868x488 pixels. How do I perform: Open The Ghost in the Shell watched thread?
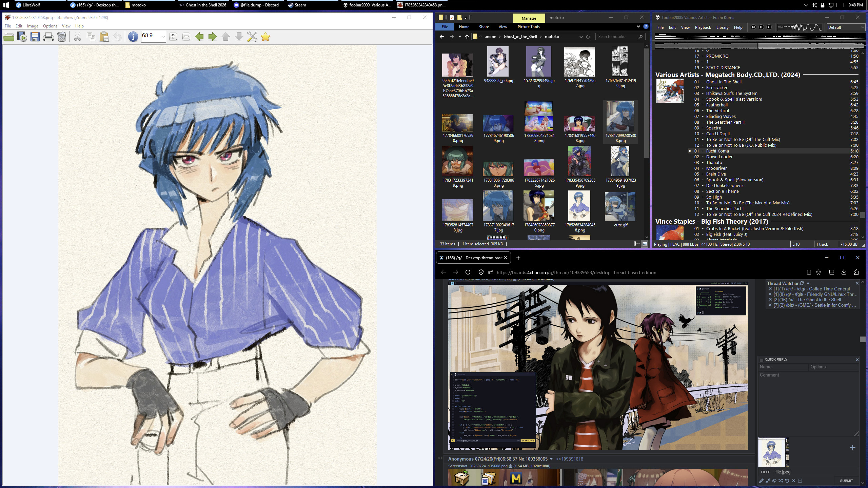[807, 300]
